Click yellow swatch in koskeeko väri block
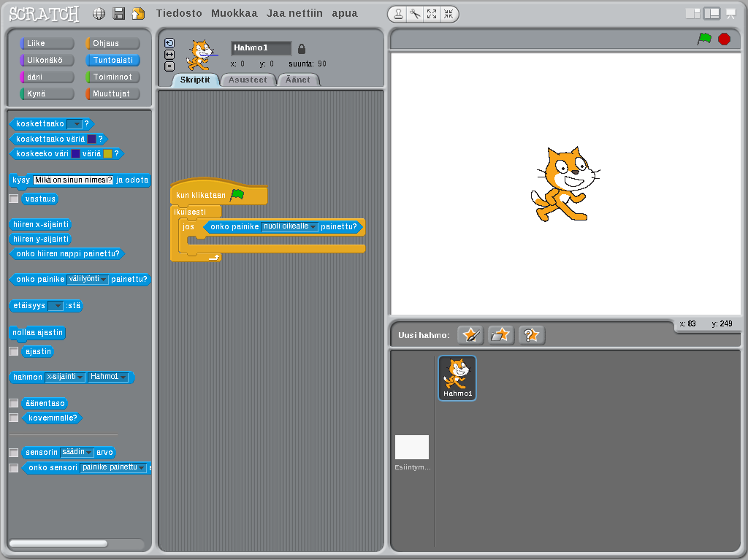 point(108,153)
